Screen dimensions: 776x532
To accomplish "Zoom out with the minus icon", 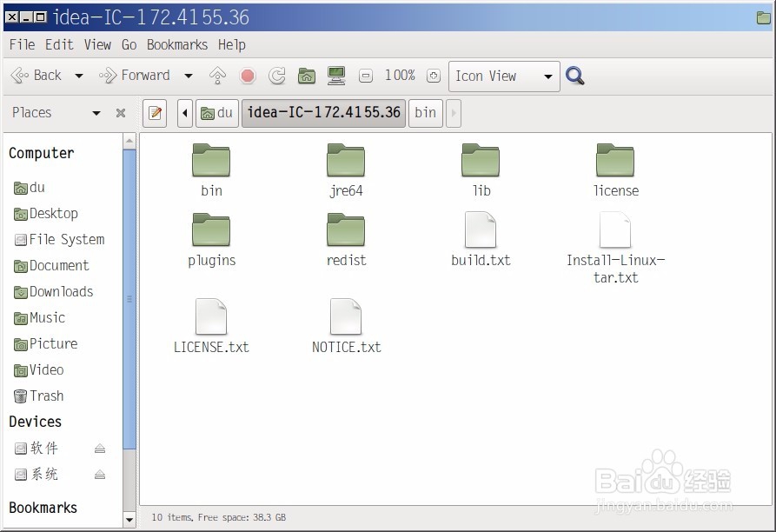I will coord(366,76).
